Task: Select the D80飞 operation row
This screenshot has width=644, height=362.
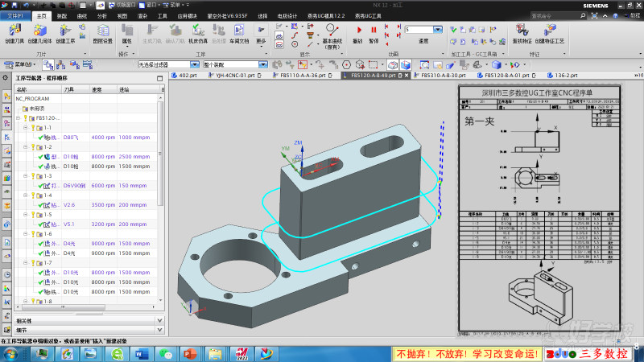Action: point(71,138)
